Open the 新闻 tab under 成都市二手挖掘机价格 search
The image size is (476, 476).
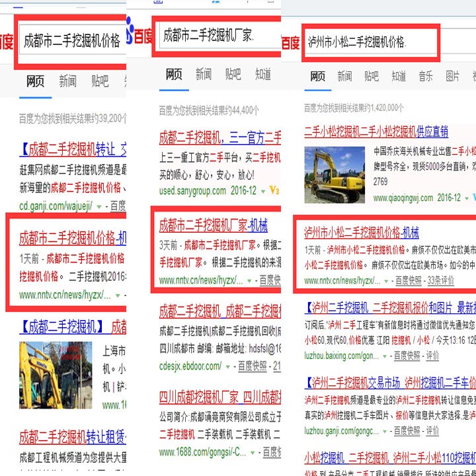click(x=67, y=81)
